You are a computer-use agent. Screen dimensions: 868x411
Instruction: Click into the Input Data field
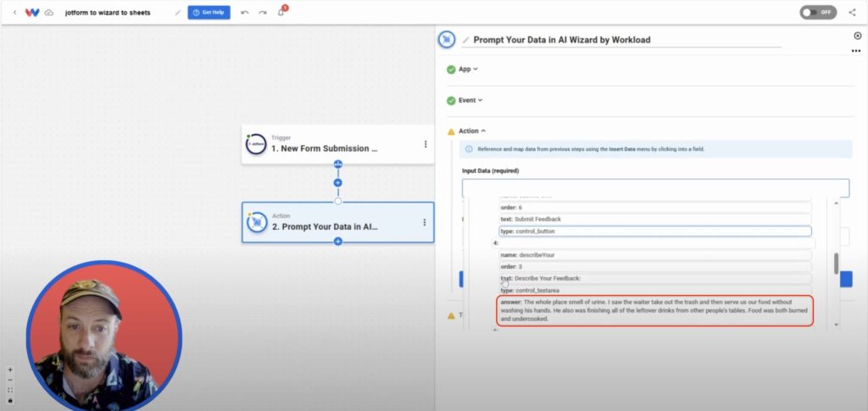[655, 188]
